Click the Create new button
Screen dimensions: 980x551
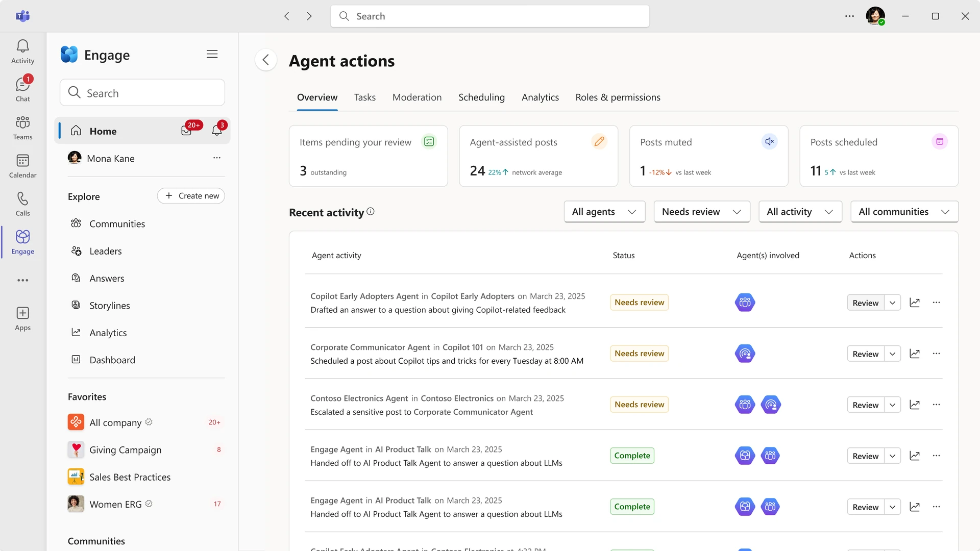coord(191,196)
